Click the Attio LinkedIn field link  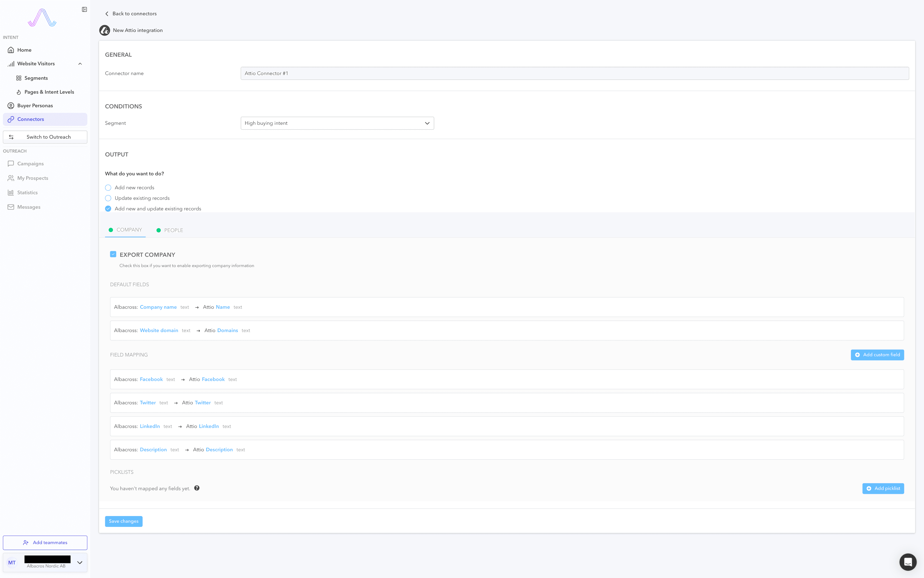pos(209,427)
